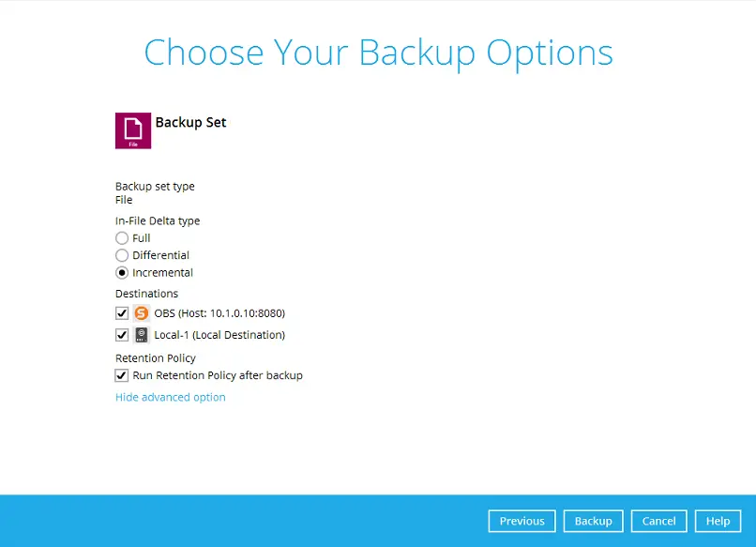Click the In-File Delta type label
Image resolution: width=756 pixels, height=547 pixels.
[x=158, y=221]
